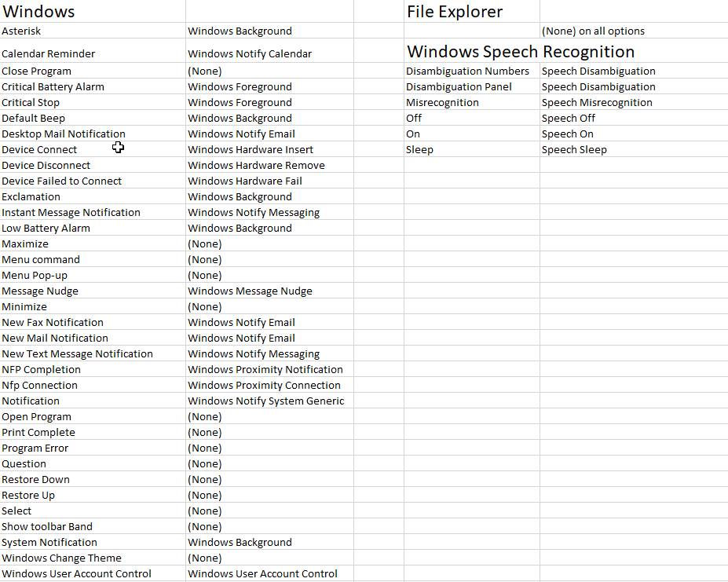Viewport: 728px width, 582px height.
Task: Click the 'Device Disconnect' cell
Action: click(x=93, y=165)
